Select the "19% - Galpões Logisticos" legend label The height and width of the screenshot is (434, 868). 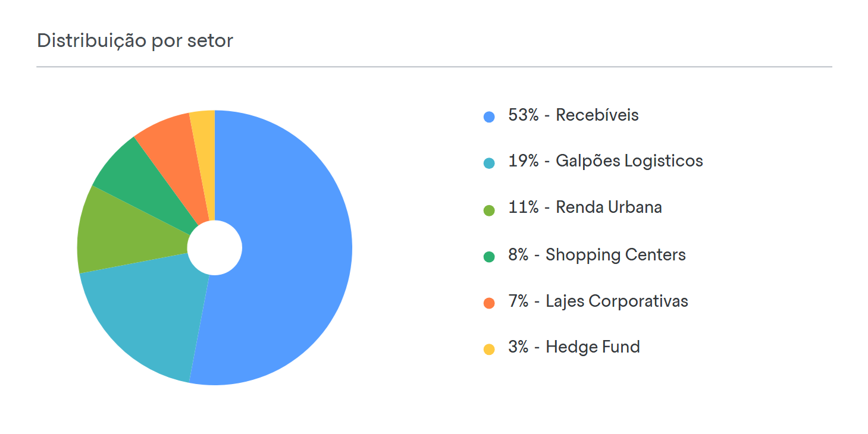[x=605, y=161]
